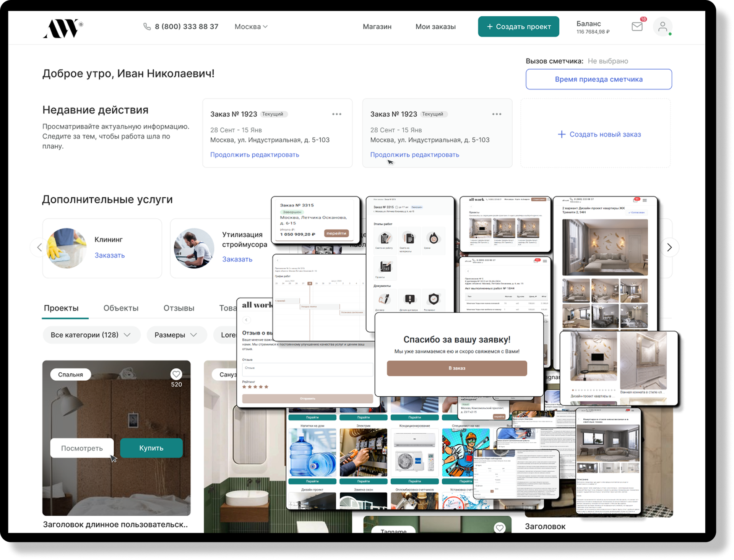Click the Проекты blueprint icon in overlay
The height and width of the screenshot is (560, 734).
[385, 266]
